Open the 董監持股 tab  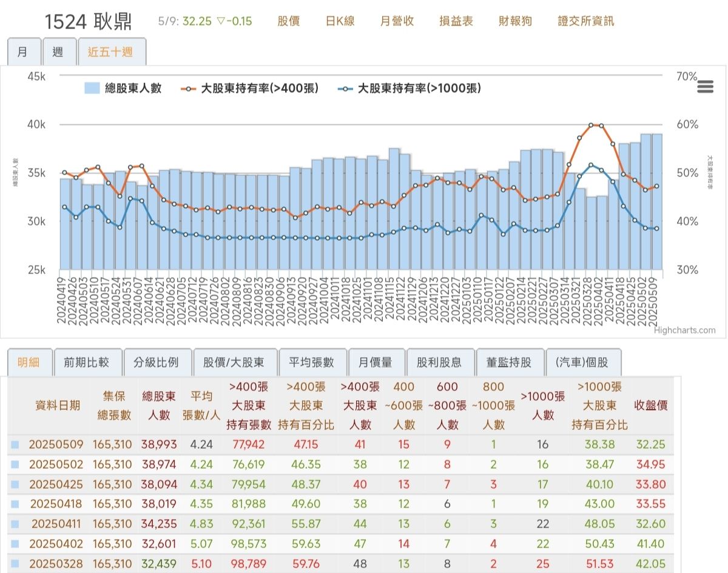pyautogui.click(x=508, y=363)
